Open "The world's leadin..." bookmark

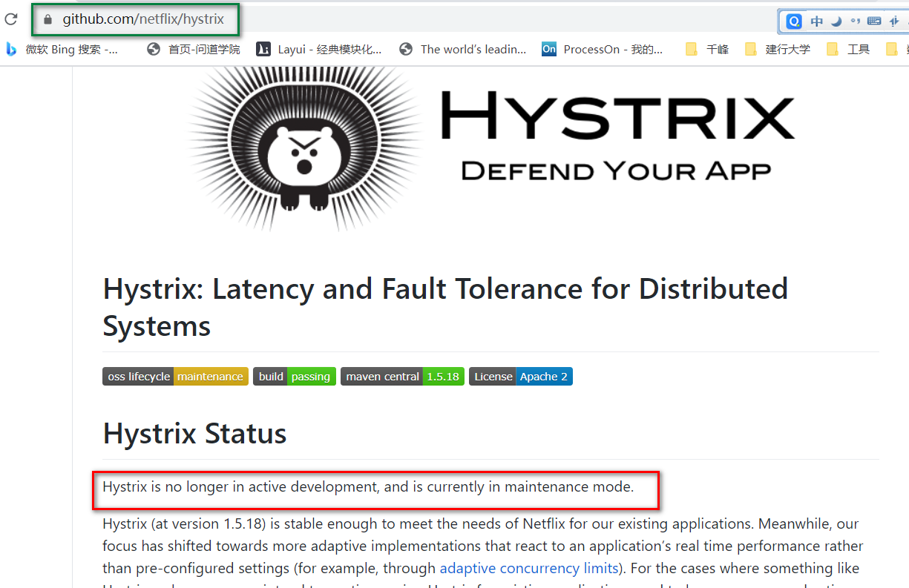coord(462,50)
